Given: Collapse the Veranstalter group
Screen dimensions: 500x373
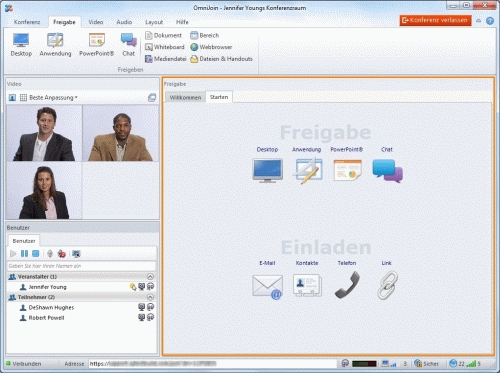Looking at the screenshot, I should (150, 277).
